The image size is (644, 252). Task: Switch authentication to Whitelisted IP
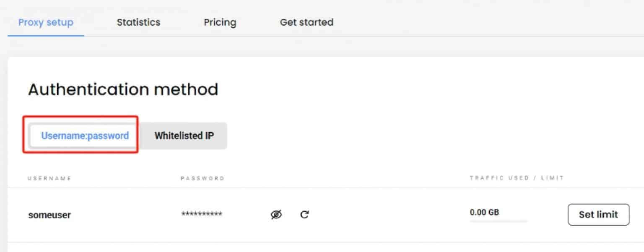[184, 136]
